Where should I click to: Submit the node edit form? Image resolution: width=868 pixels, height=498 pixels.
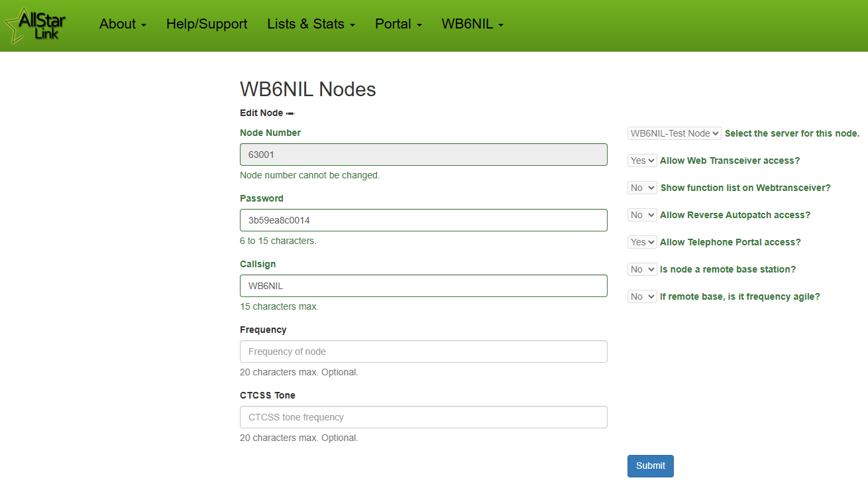(x=651, y=466)
